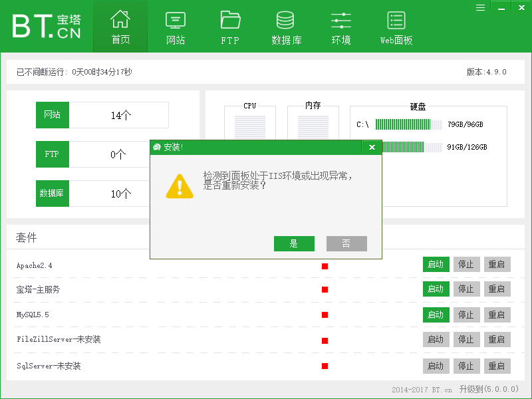Open the Web面板 panel icon
The image size is (532, 399).
[x=396, y=21]
